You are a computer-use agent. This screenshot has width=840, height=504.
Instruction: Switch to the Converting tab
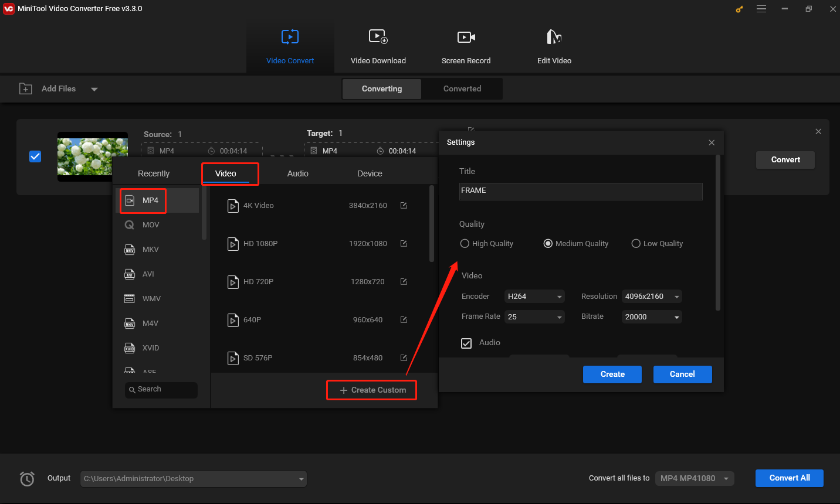[382, 88]
